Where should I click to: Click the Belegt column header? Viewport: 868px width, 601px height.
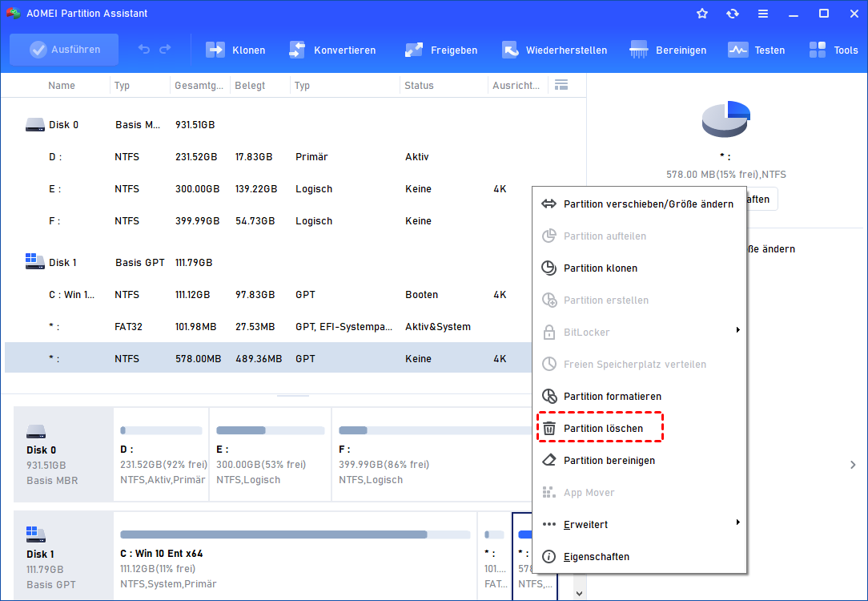250,85
